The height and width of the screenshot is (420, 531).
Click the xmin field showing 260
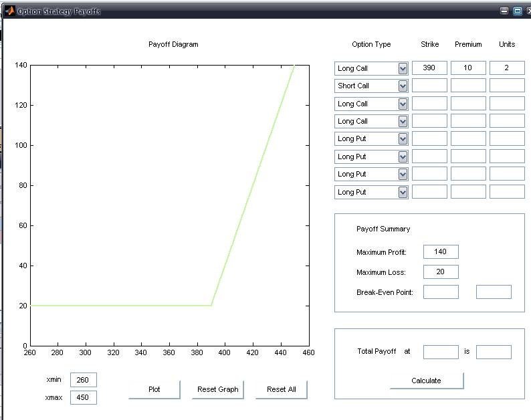(x=84, y=380)
